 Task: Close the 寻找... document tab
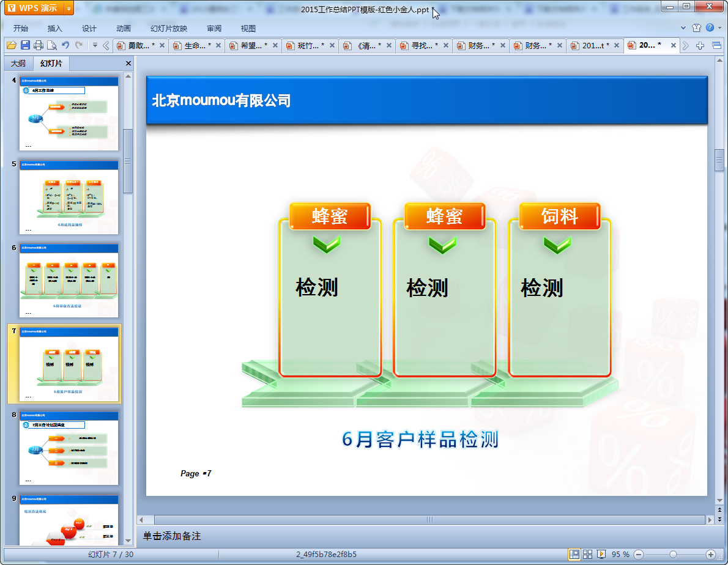pos(446,45)
